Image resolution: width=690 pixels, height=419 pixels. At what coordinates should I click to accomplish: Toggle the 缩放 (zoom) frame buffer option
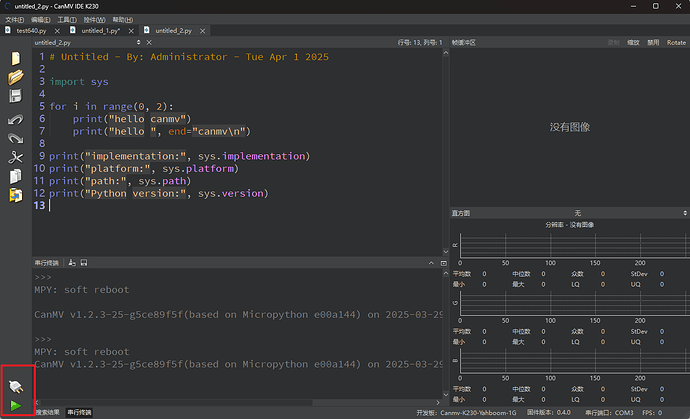pos(633,43)
